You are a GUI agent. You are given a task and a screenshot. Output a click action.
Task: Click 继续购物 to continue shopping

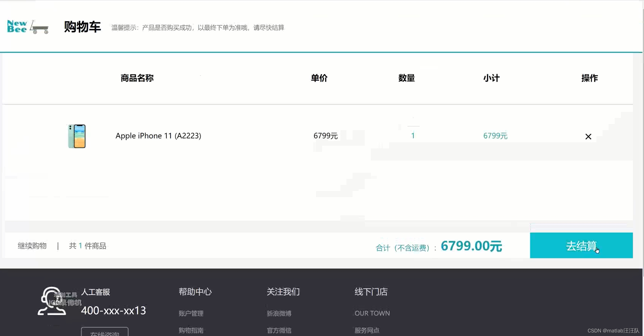[32, 246]
